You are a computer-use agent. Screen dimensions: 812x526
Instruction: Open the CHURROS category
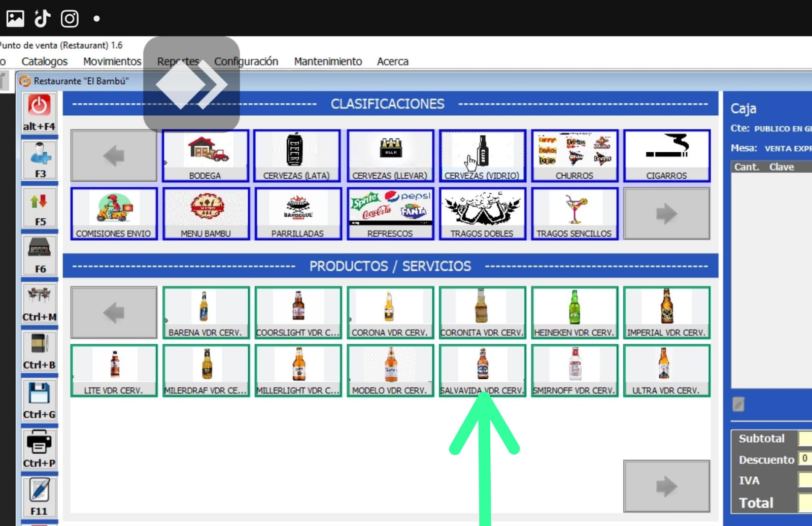pyautogui.click(x=574, y=156)
